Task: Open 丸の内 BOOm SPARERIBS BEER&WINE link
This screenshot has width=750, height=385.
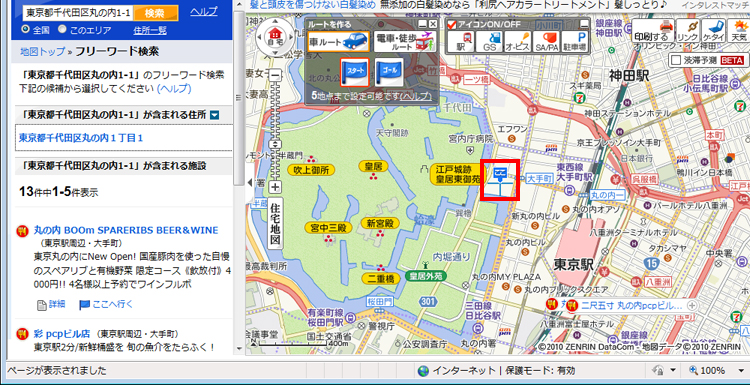Action: [x=126, y=230]
